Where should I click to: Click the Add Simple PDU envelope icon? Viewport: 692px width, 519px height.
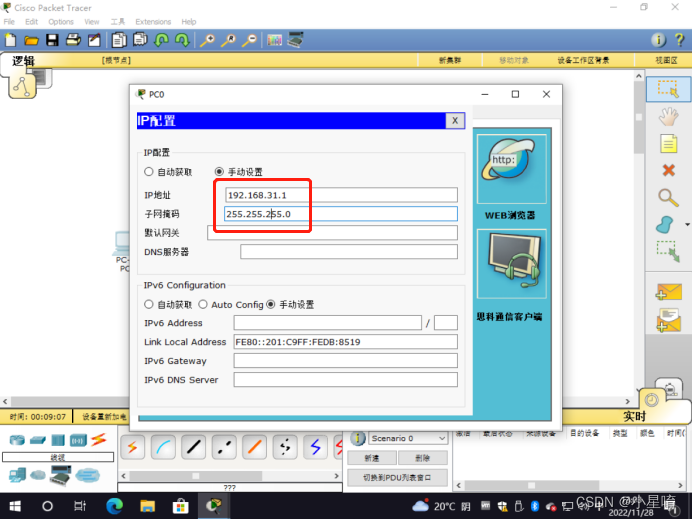669,292
